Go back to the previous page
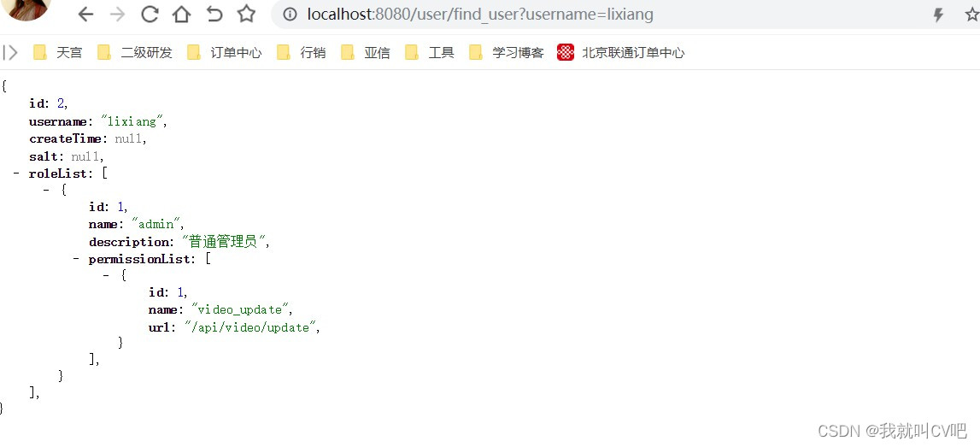 85,15
